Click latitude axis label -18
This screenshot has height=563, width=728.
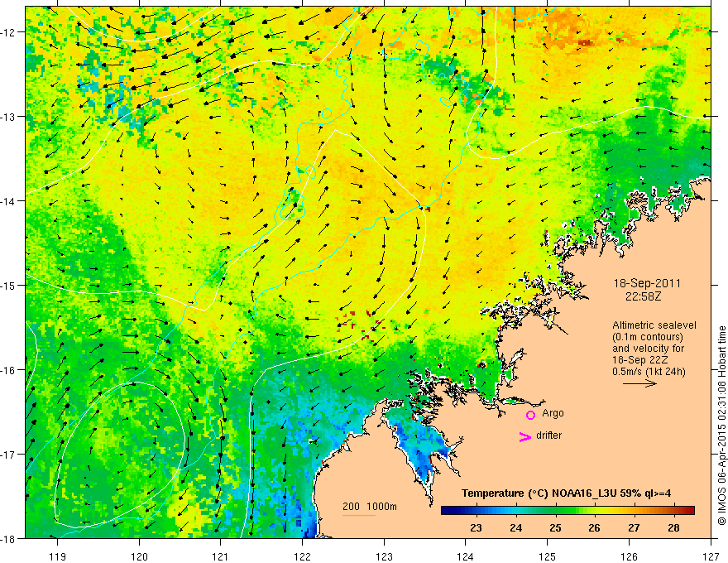9,539
